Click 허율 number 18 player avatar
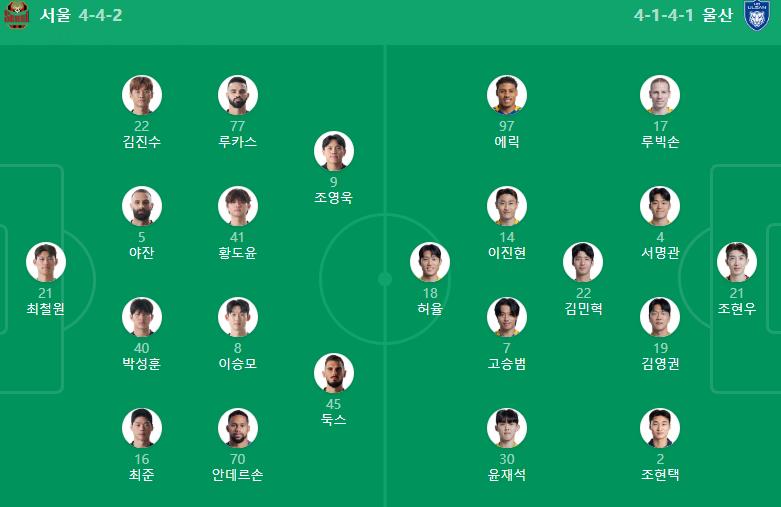The image size is (781, 507). [430, 261]
